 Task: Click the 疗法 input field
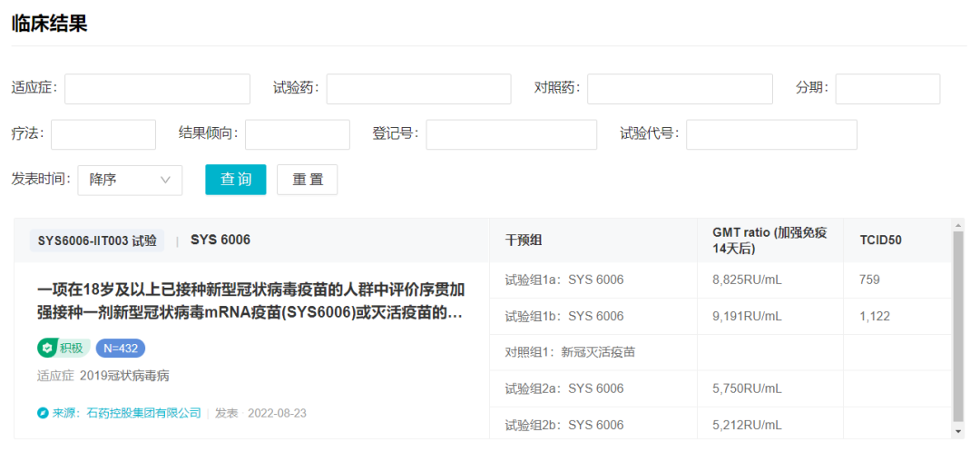[x=103, y=134]
